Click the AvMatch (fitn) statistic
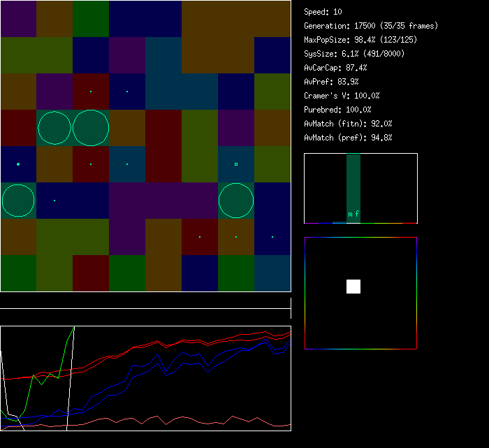 click(348, 124)
